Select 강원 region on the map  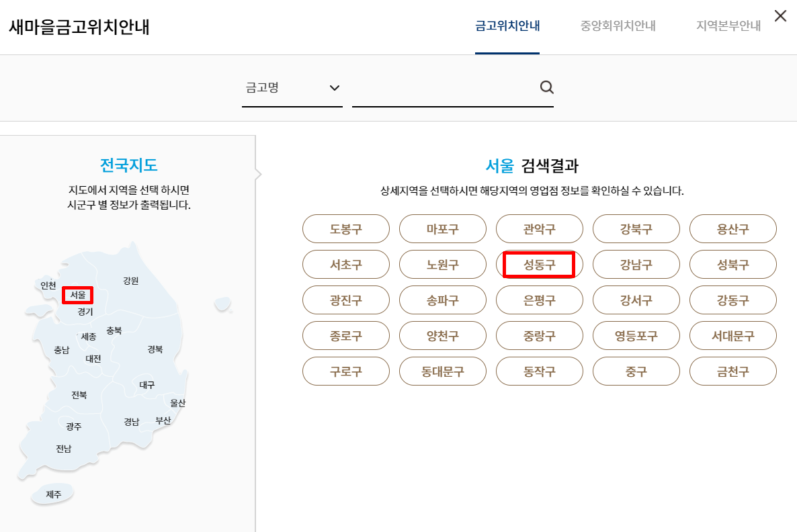130,280
